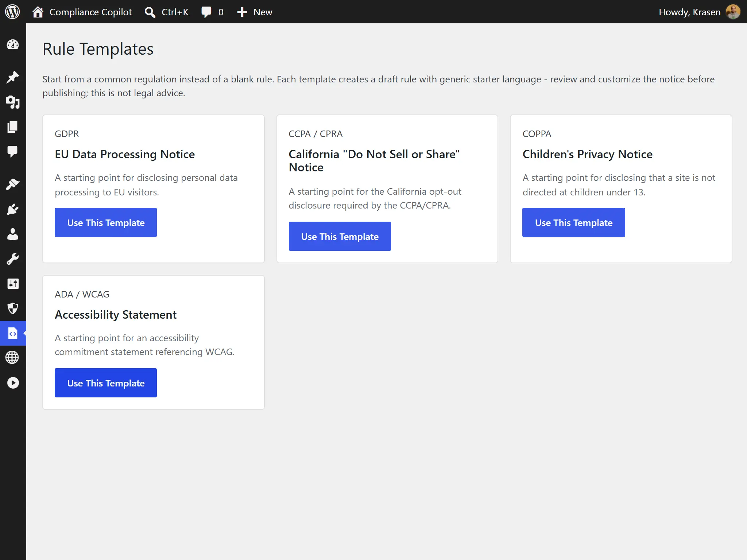
Task: Open the Appearance paintbrush icon
Action: tap(13, 184)
